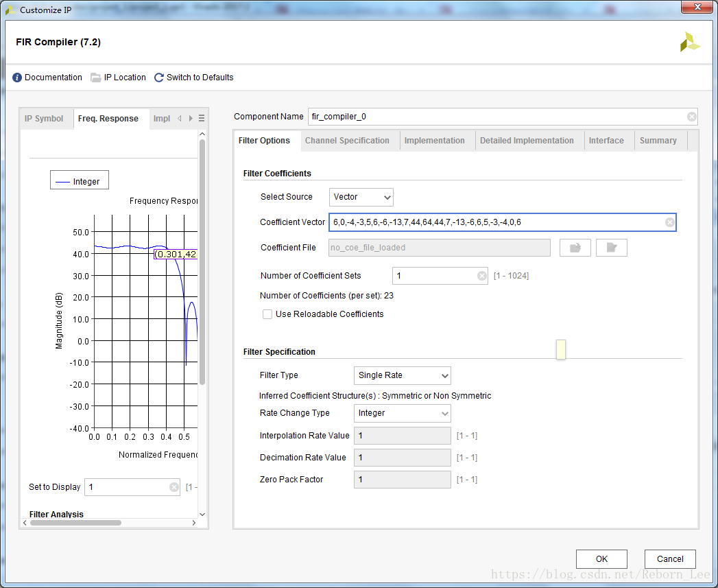This screenshot has height=588, width=718.
Task: Click Switch to Defaults text
Action: click(x=200, y=78)
